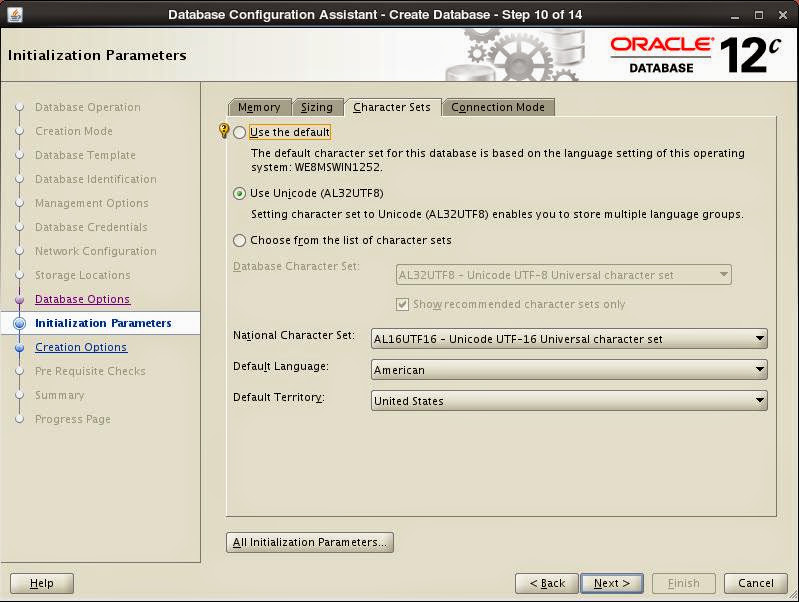Open the Connection Mode tab
The image size is (799, 602).
tap(498, 108)
